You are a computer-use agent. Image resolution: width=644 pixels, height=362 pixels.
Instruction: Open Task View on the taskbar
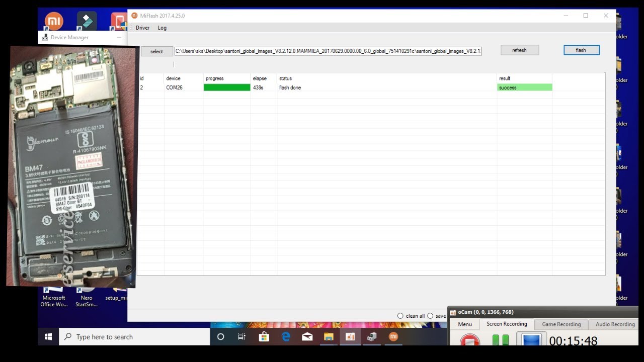point(242,337)
